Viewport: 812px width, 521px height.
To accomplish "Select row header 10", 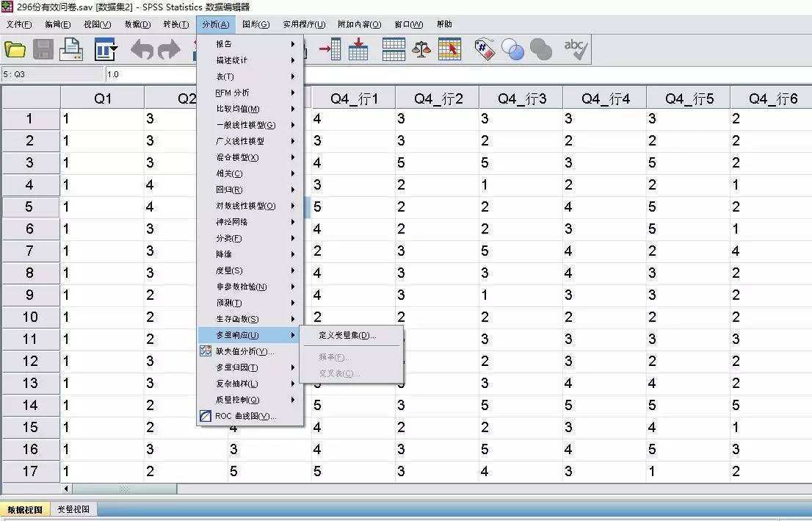I will [30, 317].
